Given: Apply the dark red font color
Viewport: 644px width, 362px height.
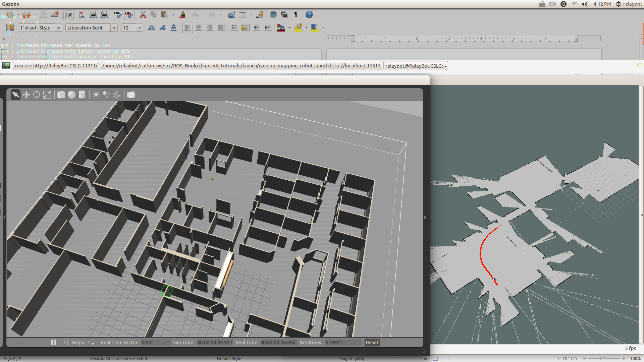Looking at the screenshot, I should (x=281, y=27).
